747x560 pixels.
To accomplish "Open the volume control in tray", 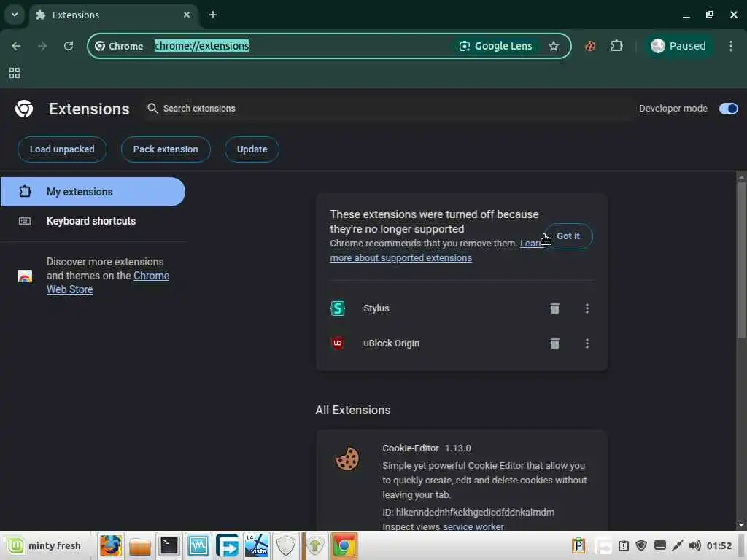I will click(695, 545).
